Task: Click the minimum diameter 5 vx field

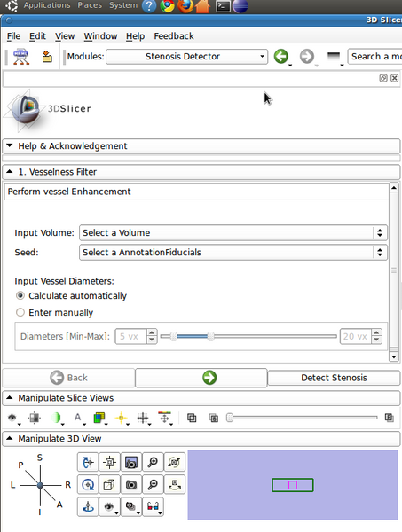Action: (x=131, y=337)
